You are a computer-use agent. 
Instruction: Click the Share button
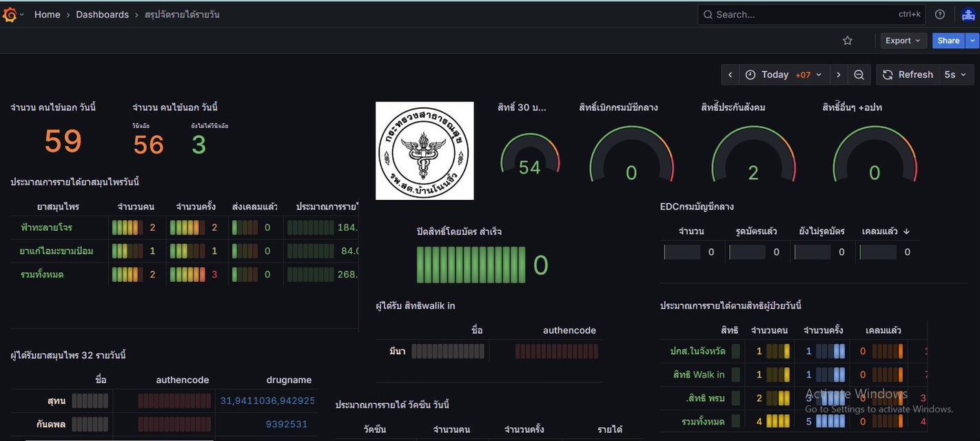948,41
